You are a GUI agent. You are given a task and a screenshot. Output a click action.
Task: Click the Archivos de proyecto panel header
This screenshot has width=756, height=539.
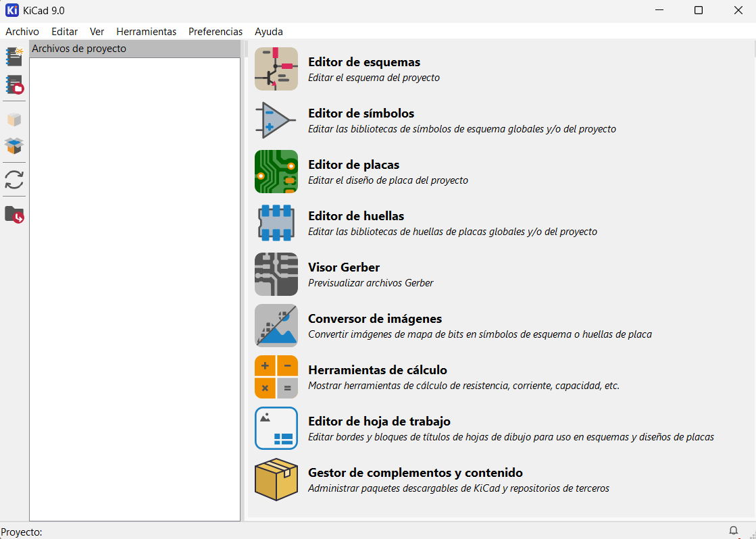(134, 49)
